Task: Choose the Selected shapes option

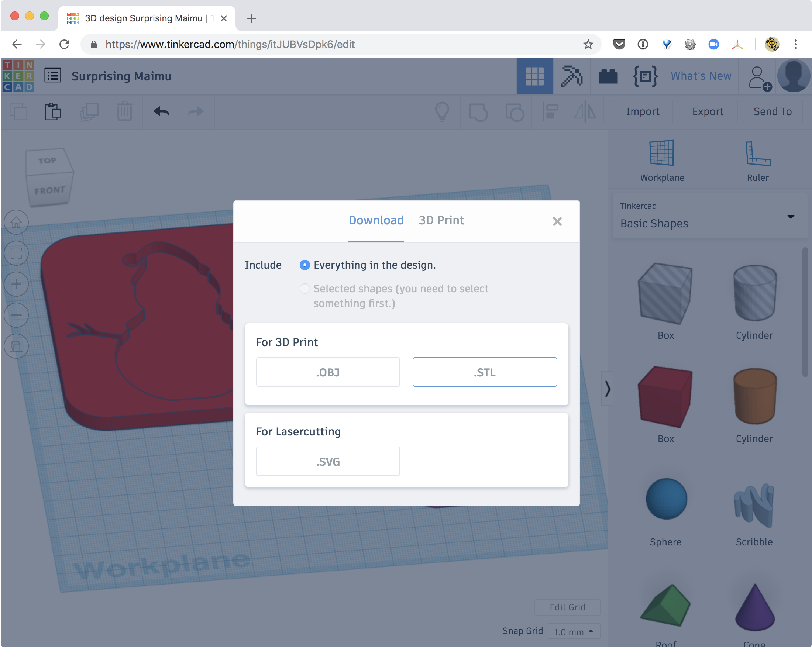Action: coord(304,289)
